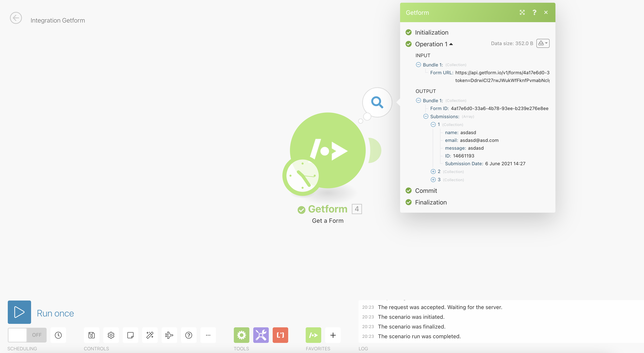This screenshot has width=644, height=353.
Task: Click the Form URL input value
Action: click(x=502, y=76)
